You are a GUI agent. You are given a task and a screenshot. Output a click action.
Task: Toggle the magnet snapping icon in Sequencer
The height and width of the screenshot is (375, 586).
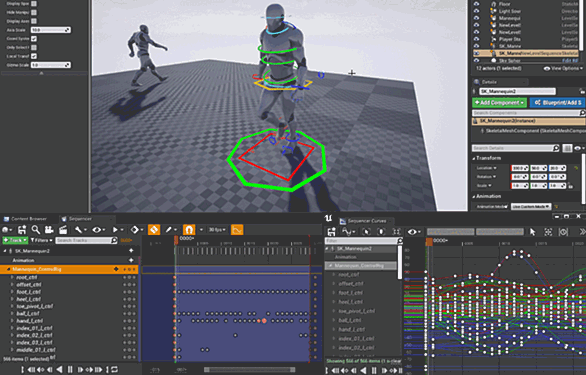click(x=189, y=230)
